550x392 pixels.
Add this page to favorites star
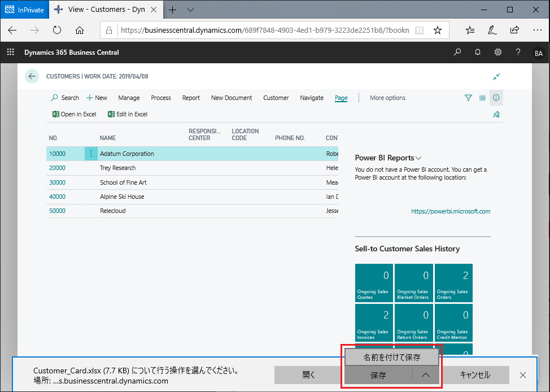[438, 30]
